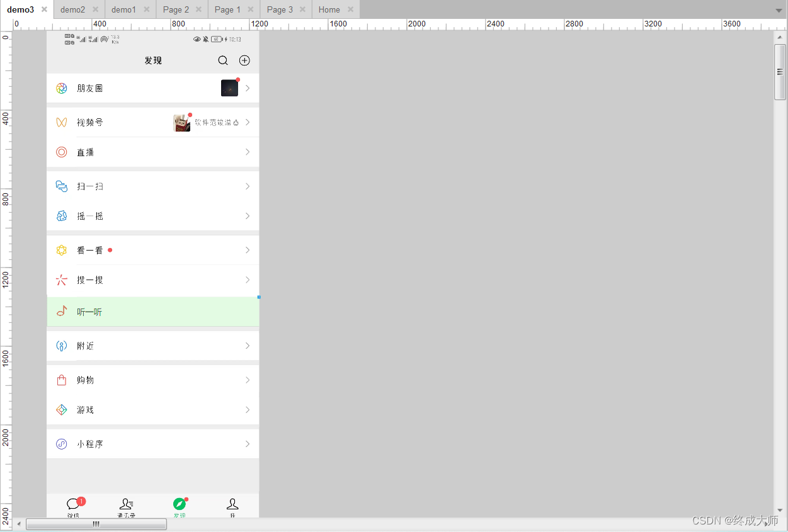Viewport: 788px width, 532px height.
Task: Close the demo2 tab
Action: point(95,9)
